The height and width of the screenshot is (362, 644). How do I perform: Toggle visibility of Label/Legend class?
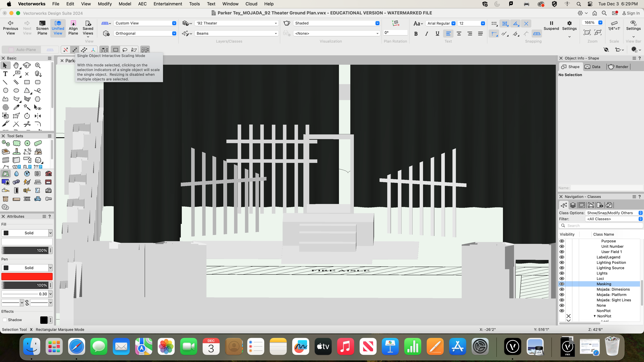(x=562, y=257)
